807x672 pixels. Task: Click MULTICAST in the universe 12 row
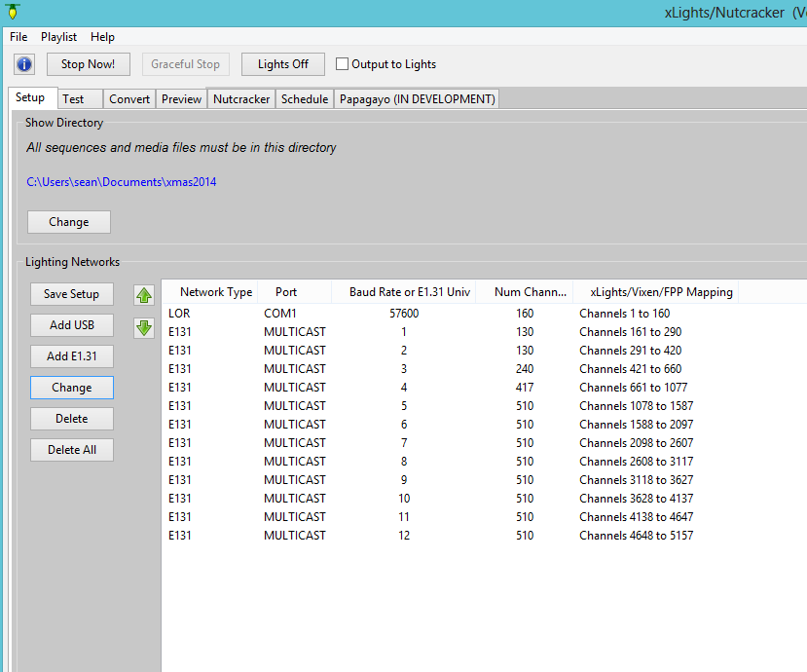294,536
